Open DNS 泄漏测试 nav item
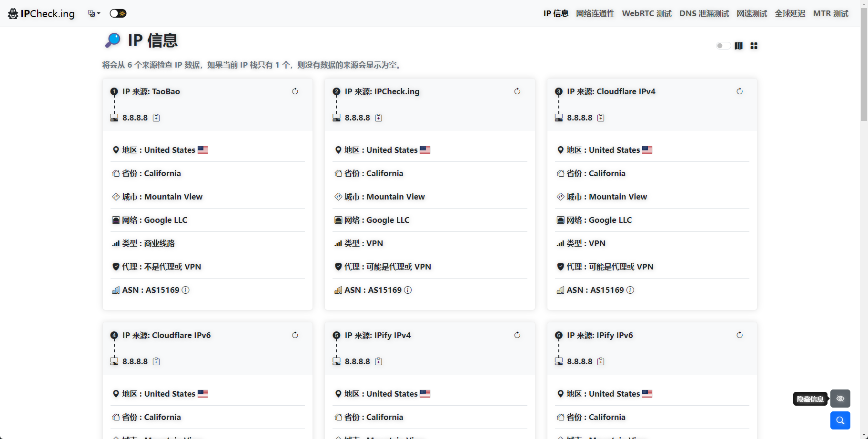The height and width of the screenshot is (439, 868). click(704, 13)
